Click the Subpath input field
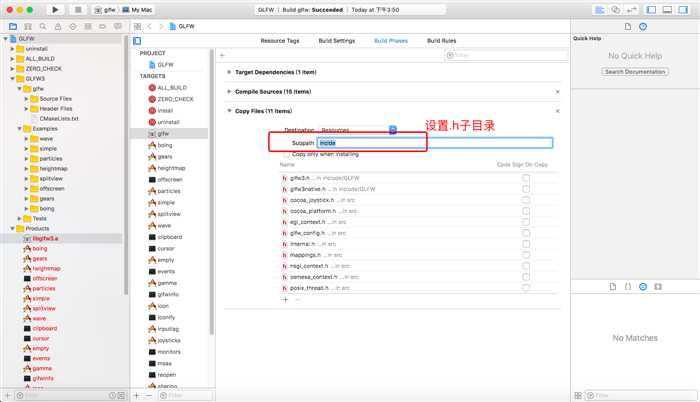Screen dimensions: 700x402 pos(435,143)
